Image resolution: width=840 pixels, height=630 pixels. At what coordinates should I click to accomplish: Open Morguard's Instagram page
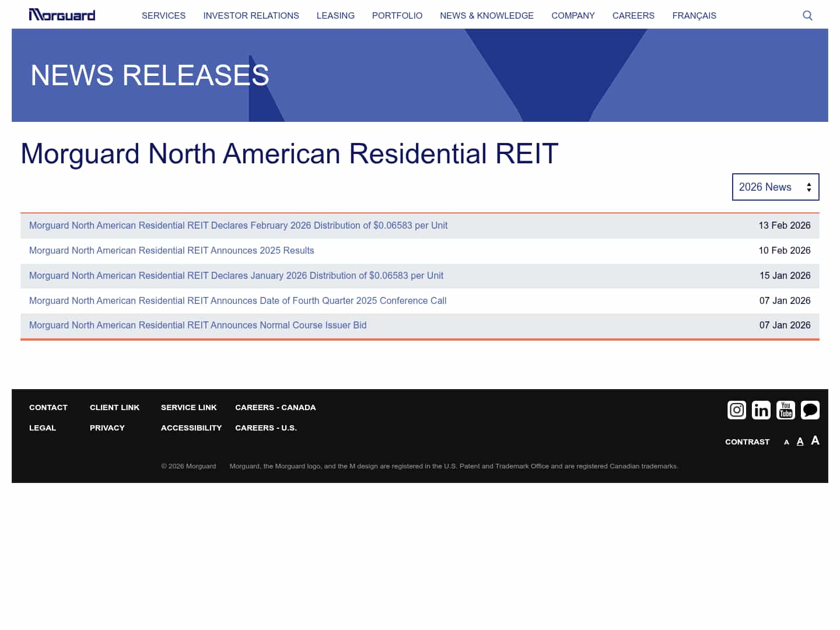(736, 410)
